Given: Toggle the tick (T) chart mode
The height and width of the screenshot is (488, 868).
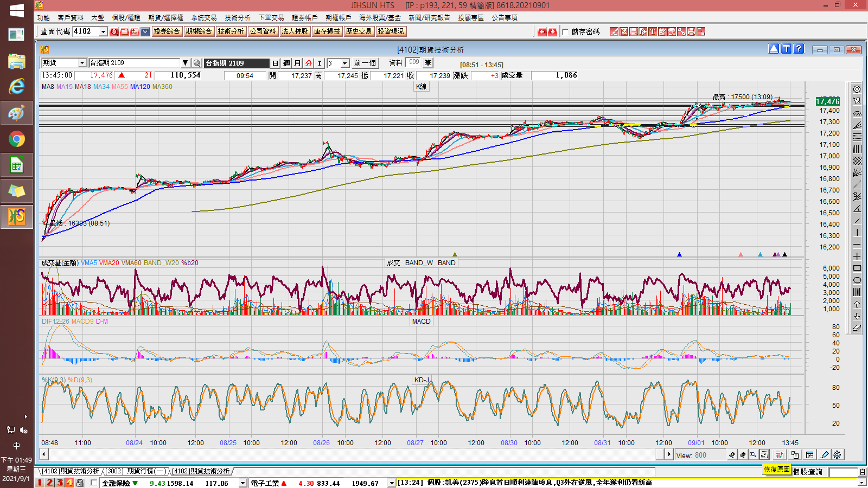Looking at the screenshot, I should click(x=320, y=63).
